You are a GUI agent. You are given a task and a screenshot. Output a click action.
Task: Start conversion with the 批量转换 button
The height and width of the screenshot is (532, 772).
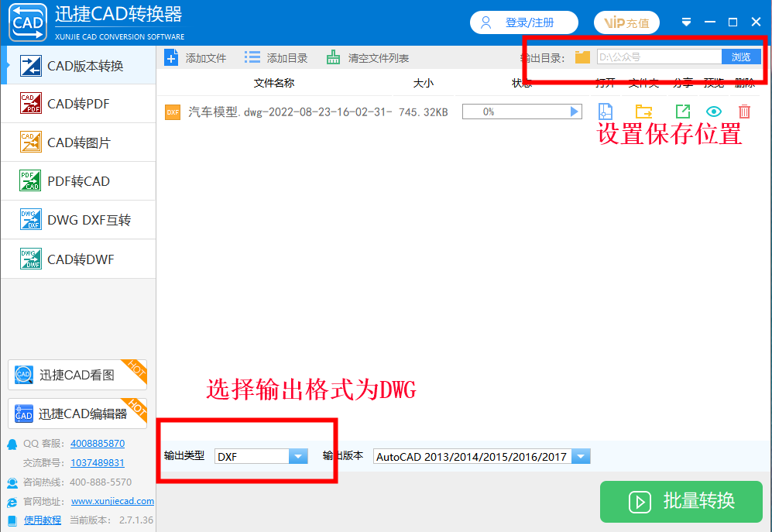point(681,502)
